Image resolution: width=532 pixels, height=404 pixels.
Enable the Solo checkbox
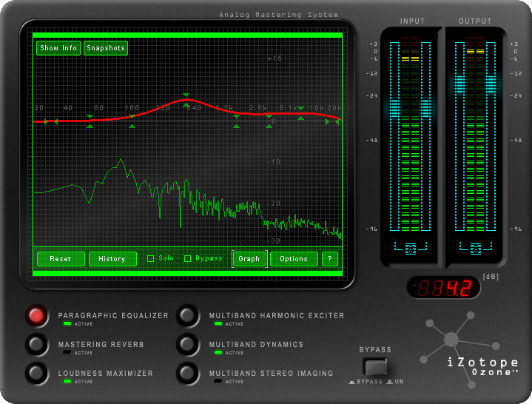tap(151, 259)
